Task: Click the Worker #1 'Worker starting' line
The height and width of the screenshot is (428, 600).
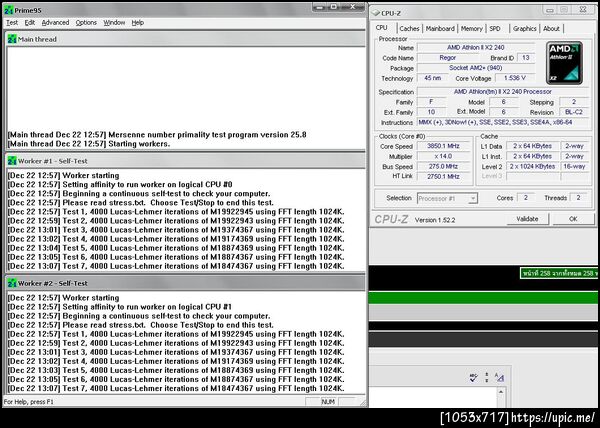Action: (64, 176)
